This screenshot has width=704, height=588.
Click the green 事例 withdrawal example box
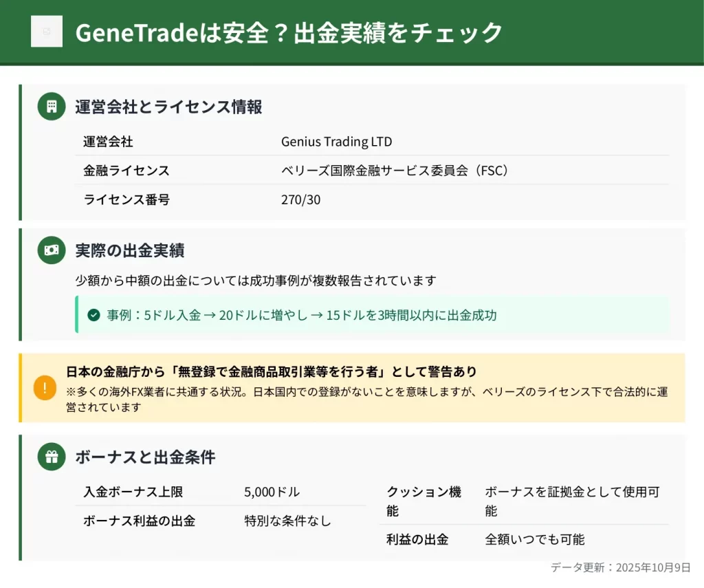pyautogui.click(x=371, y=315)
